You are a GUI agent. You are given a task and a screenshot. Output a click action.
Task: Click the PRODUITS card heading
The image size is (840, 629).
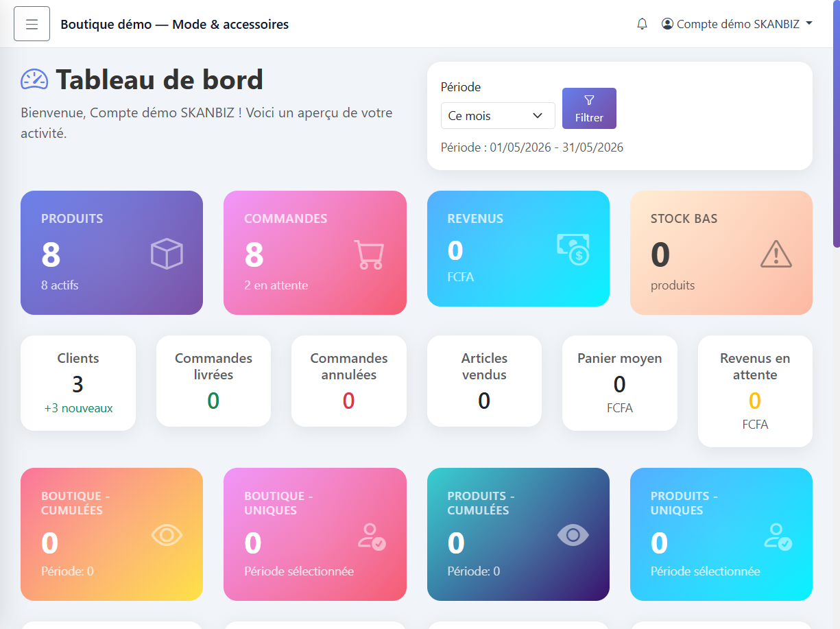pyautogui.click(x=72, y=219)
